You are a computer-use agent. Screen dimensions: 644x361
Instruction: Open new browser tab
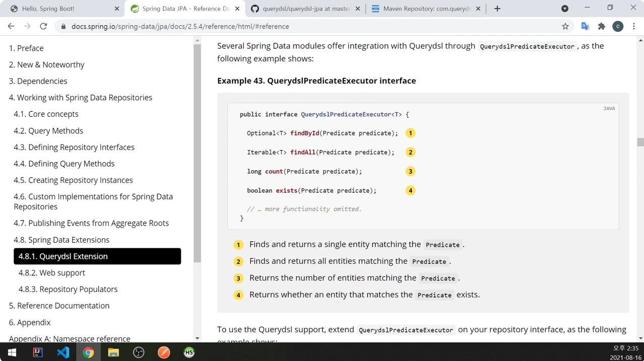497,9
